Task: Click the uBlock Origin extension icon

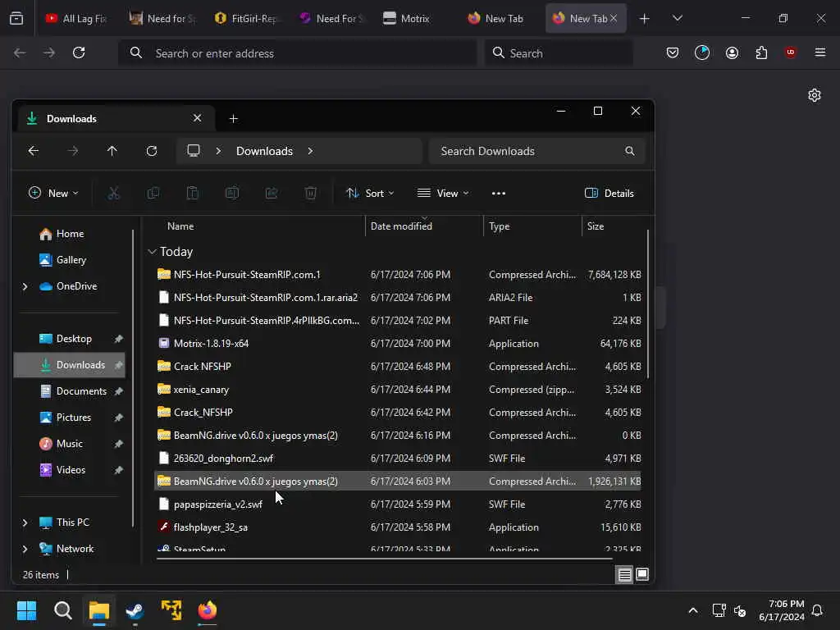Action: point(791,52)
